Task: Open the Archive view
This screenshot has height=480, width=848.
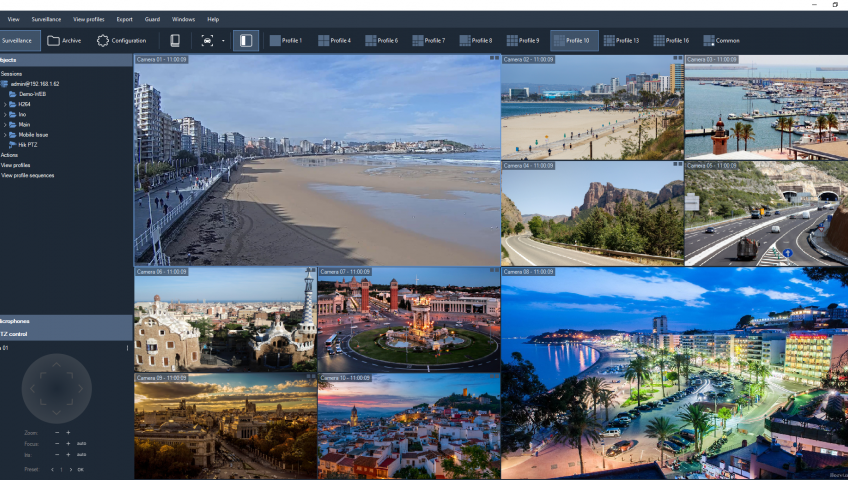Action: [64, 41]
